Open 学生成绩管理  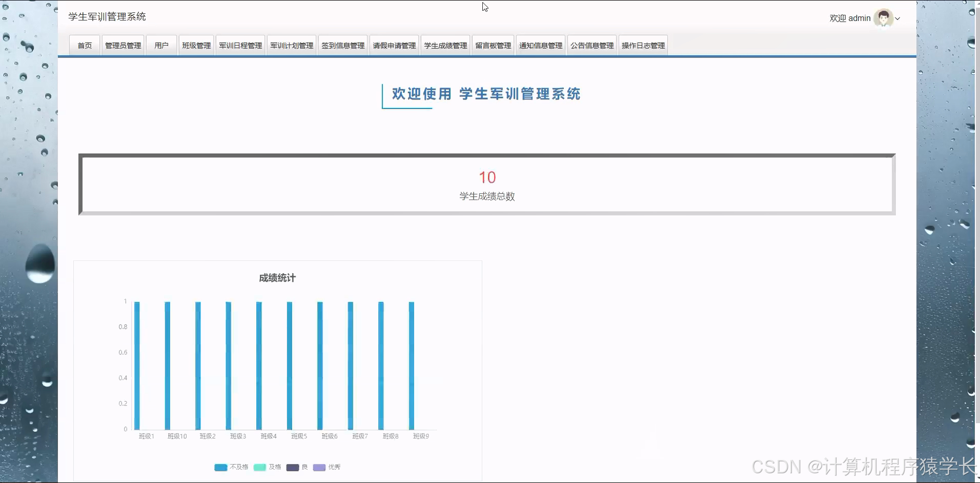445,45
